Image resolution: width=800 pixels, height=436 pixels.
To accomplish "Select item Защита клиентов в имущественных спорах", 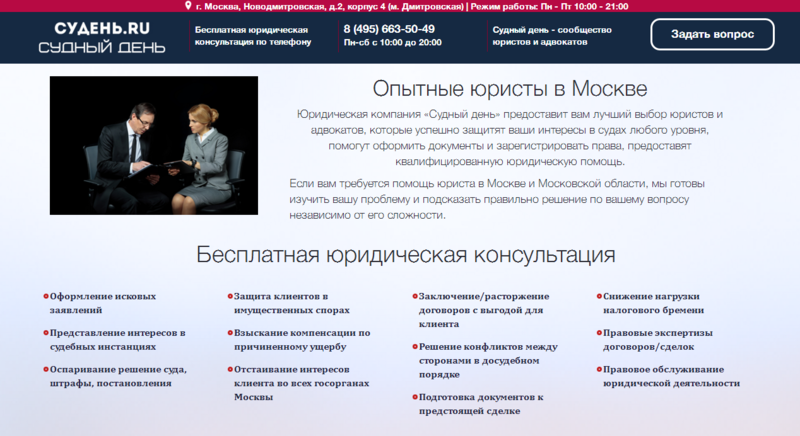I will tap(292, 303).
